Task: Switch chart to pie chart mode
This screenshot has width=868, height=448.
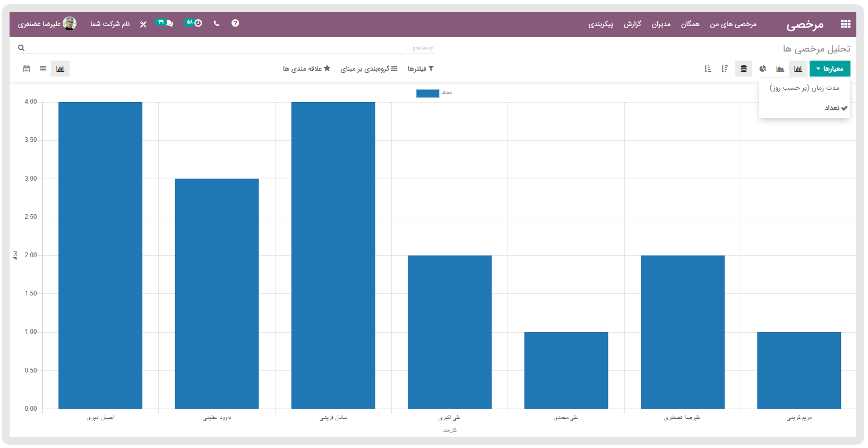Action: click(762, 69)
